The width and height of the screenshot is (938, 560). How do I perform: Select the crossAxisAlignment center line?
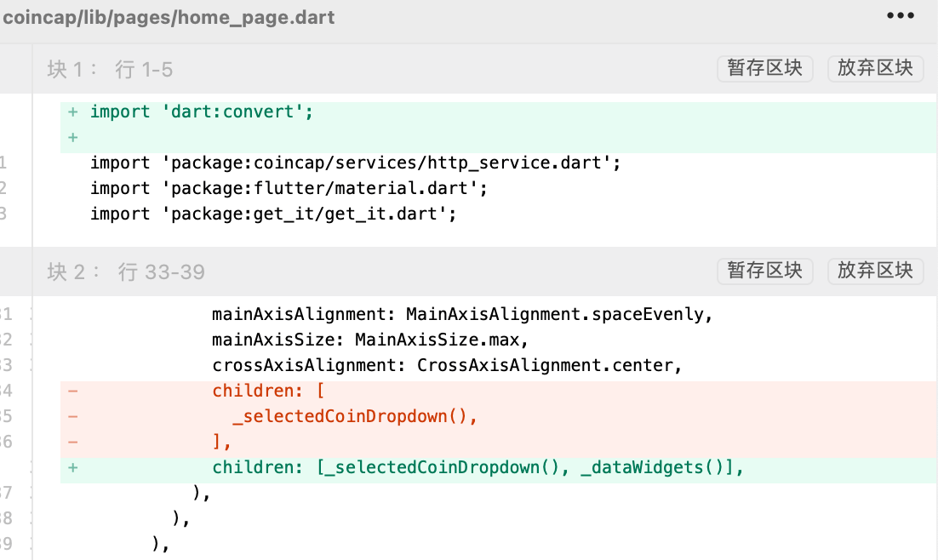click(448, 365)
